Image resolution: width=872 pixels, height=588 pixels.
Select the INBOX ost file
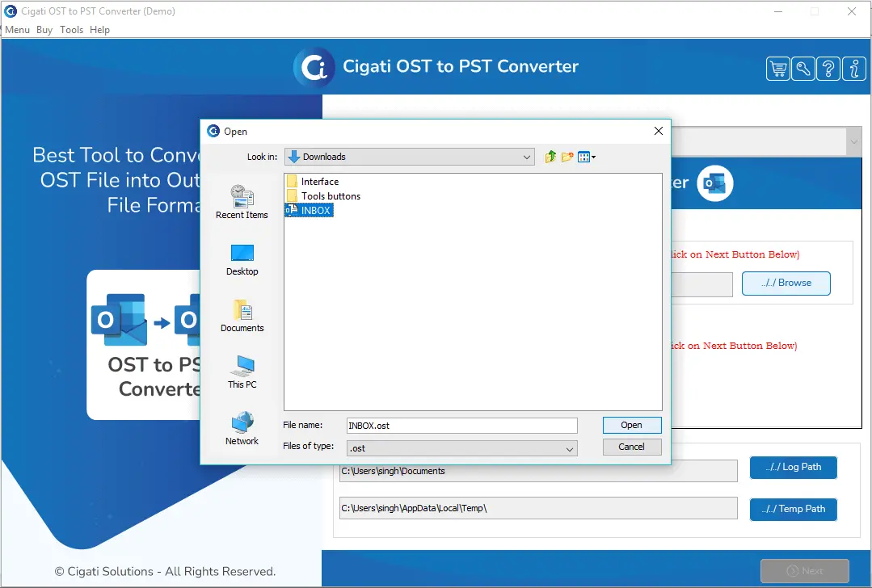pyautogui.click(x=309, y=211)
